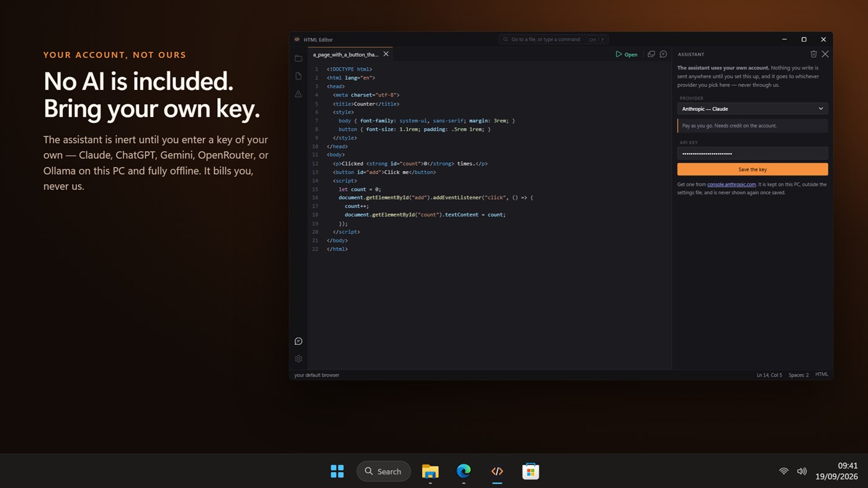Open the Windows Start menu
This screenshot has height=488, width=868.
[x=338, y=471]
